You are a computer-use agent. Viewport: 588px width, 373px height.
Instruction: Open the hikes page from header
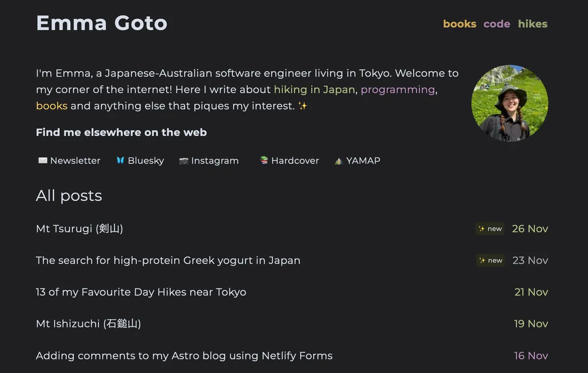533,24
